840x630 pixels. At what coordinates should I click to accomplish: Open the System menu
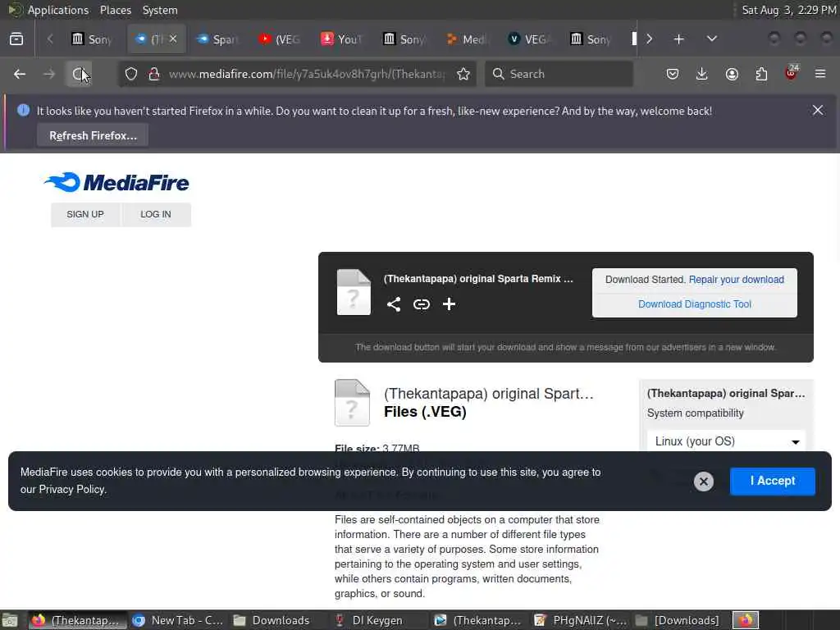(x=160, y=10)
